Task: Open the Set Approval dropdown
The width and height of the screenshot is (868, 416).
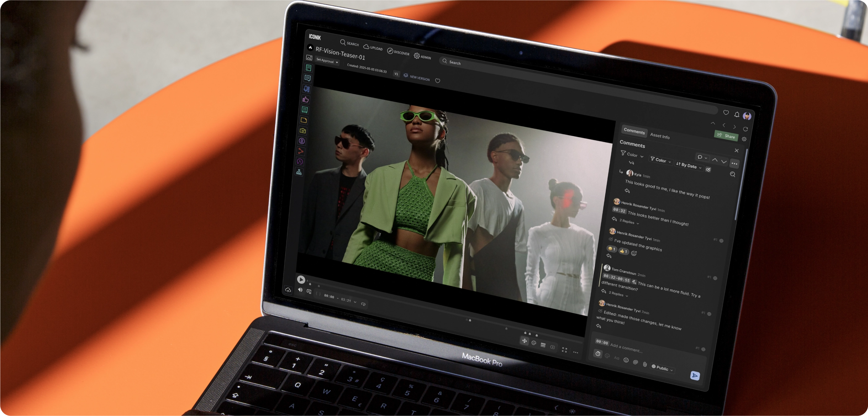Action: click(327, 61)
